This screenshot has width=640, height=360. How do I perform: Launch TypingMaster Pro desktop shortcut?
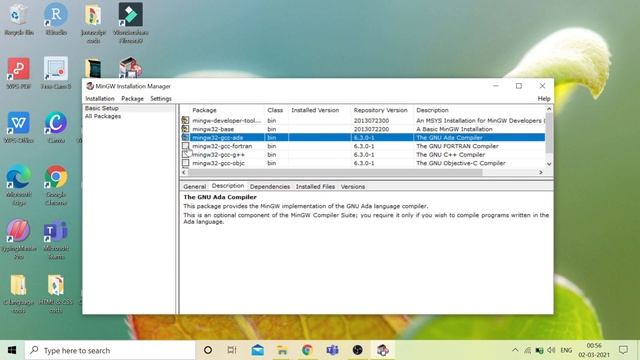click(18, 239)
